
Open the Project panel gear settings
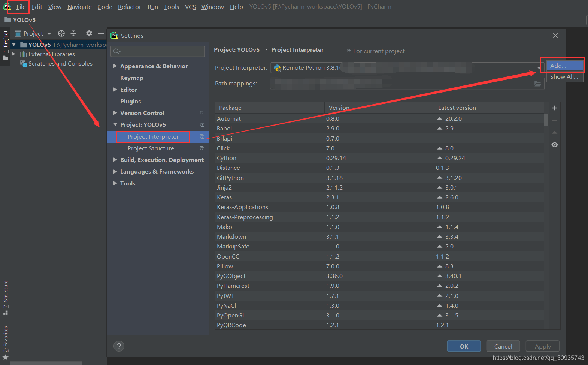[x=89, y=33]
